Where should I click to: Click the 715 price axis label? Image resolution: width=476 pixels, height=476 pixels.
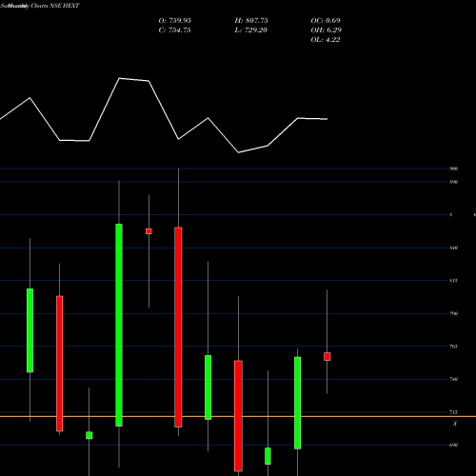click(x=454, y=412)
